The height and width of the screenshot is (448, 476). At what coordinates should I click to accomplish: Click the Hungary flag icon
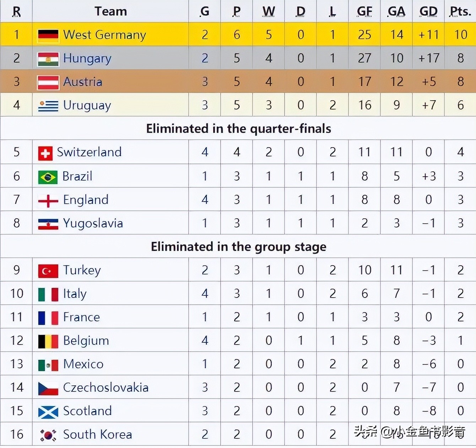point(48,59)
